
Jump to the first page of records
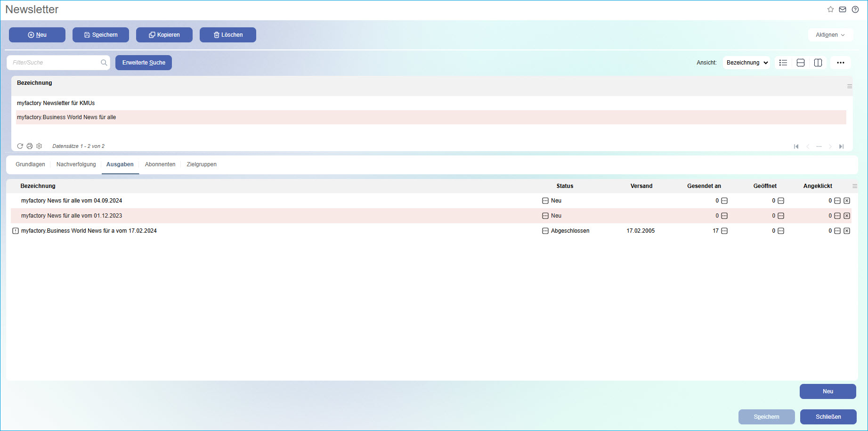(796, 146)
